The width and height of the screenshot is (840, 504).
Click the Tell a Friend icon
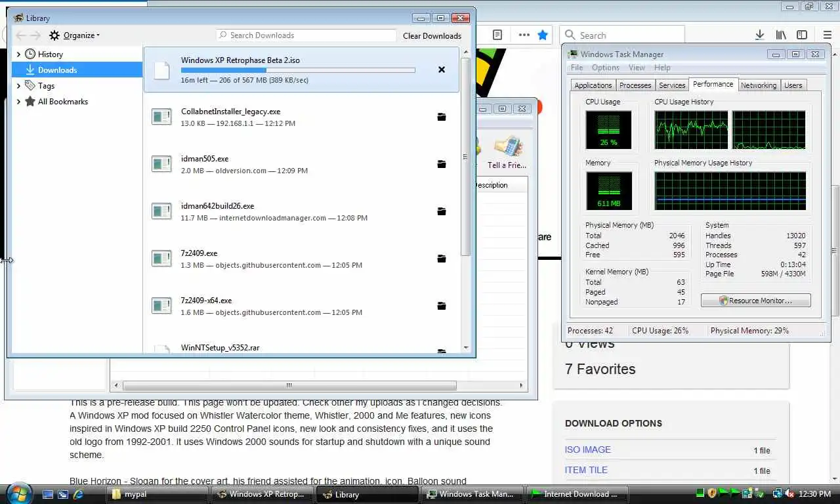pos(507,152)
